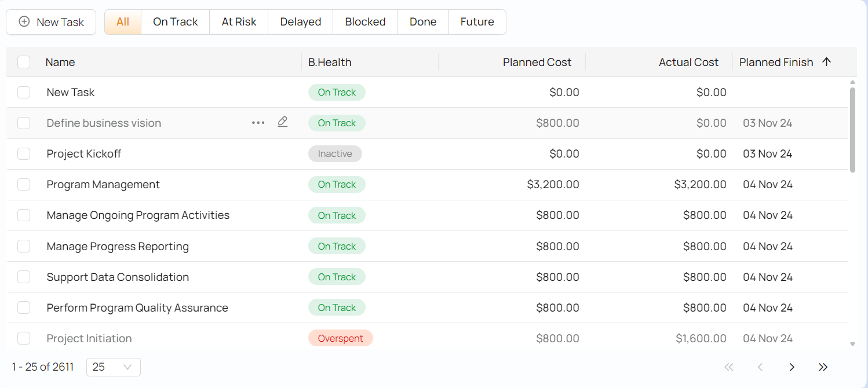Click the pencil edit icon for Define business vision
Image resolution: width=868 pixels, height=388 pixels.
(x=283, y=122)
